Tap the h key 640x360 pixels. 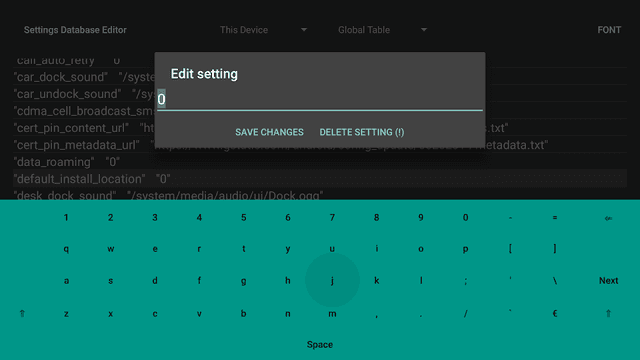[288, 280]
